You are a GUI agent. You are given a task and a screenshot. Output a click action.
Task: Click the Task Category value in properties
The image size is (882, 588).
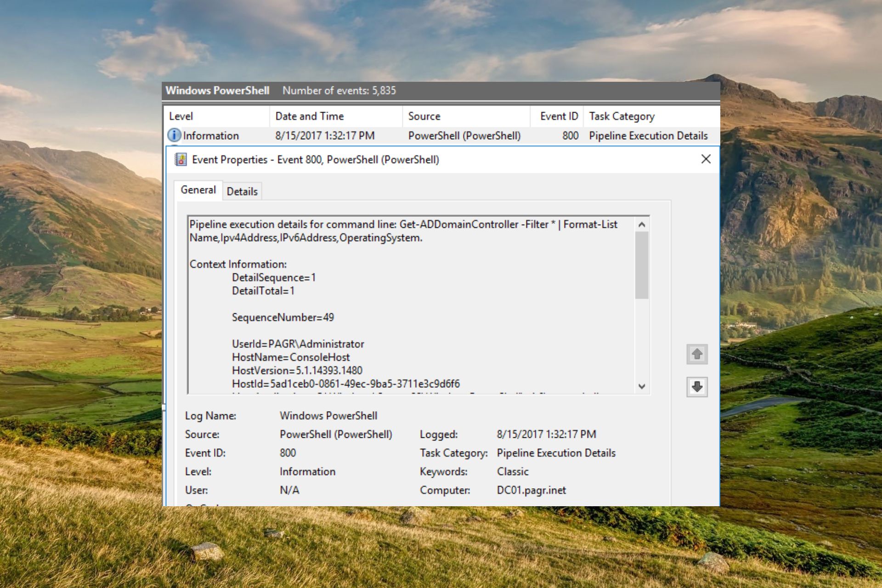(556, 453)
